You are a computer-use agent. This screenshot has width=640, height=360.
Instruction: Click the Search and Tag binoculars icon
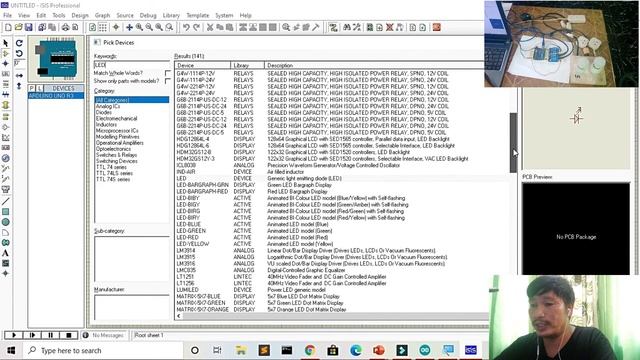coord(347,27)
